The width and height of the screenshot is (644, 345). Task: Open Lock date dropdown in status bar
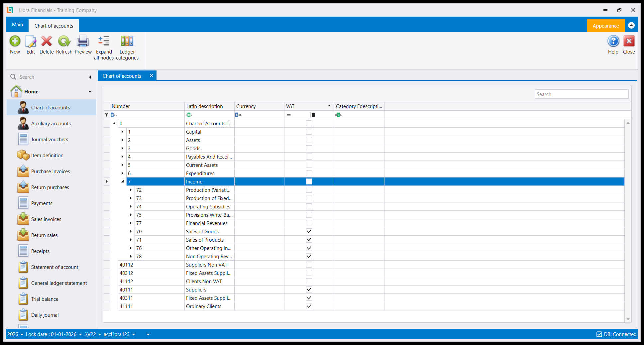click(54, 334)
